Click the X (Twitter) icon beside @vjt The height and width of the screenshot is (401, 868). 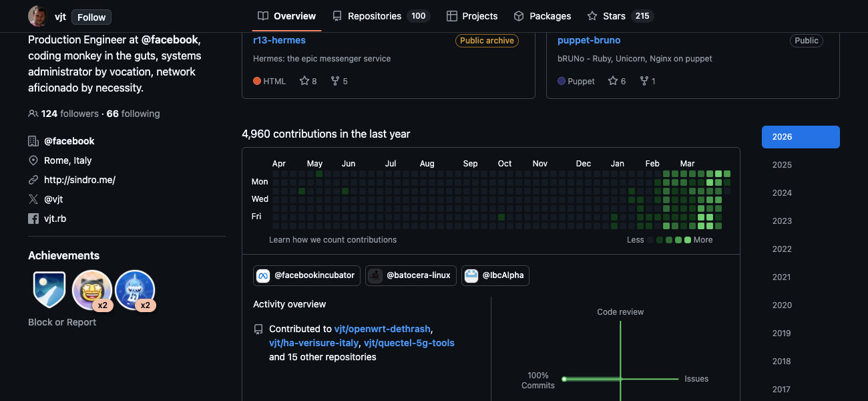pos(33,198)
